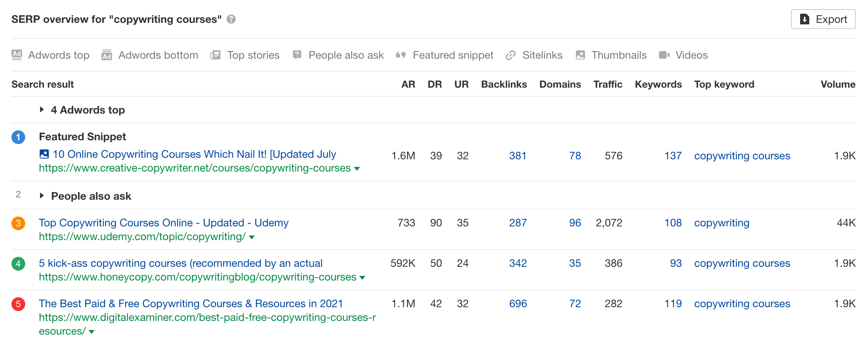The width and height of the screenshot is (868, 343).
Task: Click the Export button
Action: click(x=823, y=19)
